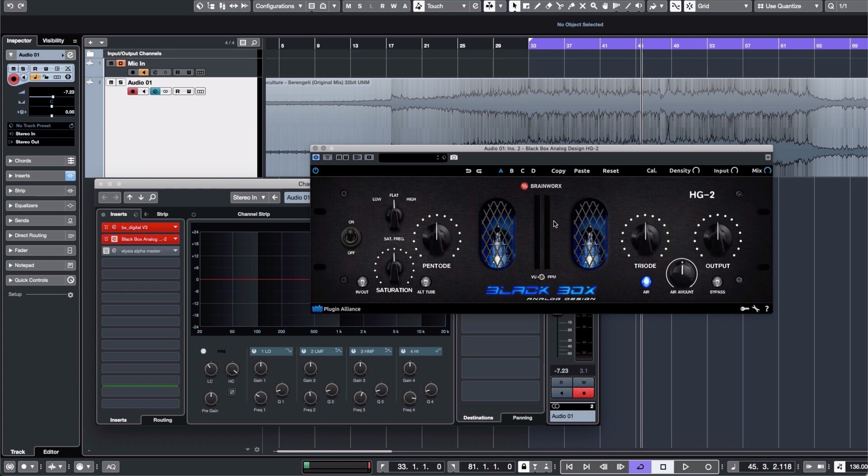868x476 pixels.
Task: Click the Edit Channel Settings 'e' in Inspector
Action: click(x=71, y=55)
